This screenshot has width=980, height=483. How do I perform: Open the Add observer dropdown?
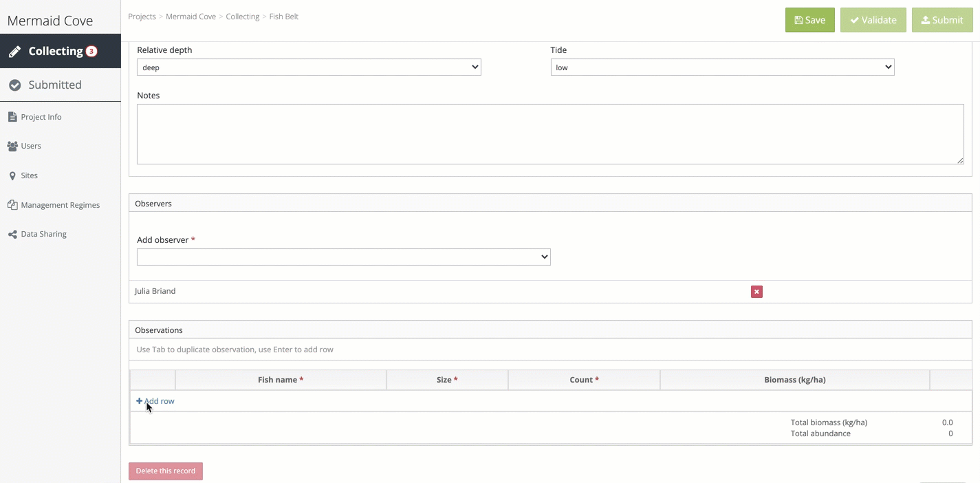pos(344,257)
